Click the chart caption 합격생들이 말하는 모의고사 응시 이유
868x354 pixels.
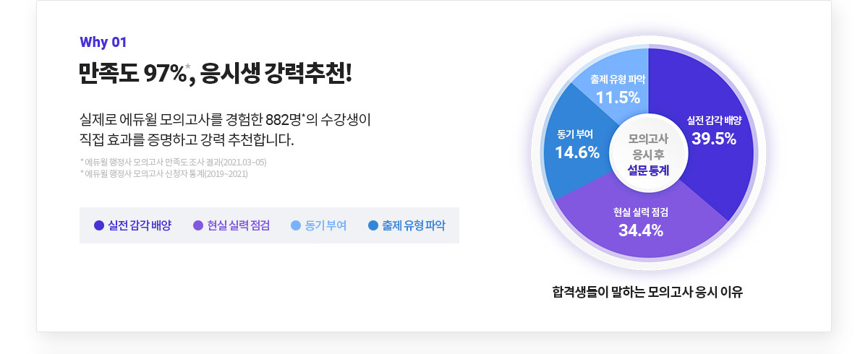tap(647, 293)
